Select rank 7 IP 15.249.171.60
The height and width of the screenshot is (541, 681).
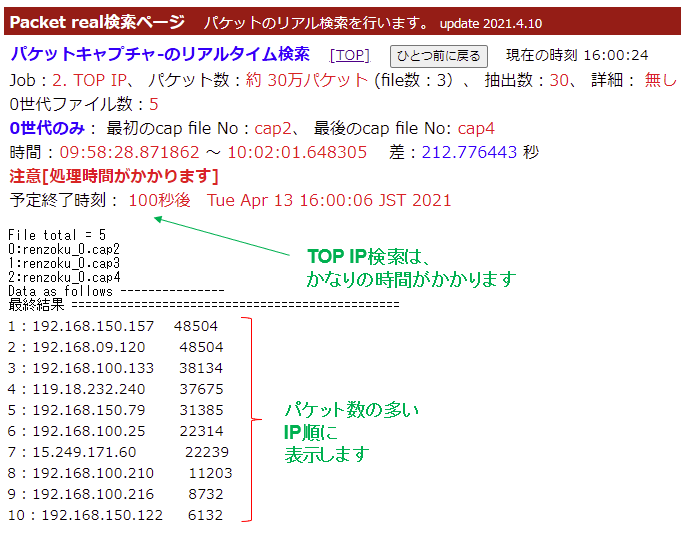click(x=84, y=452)
